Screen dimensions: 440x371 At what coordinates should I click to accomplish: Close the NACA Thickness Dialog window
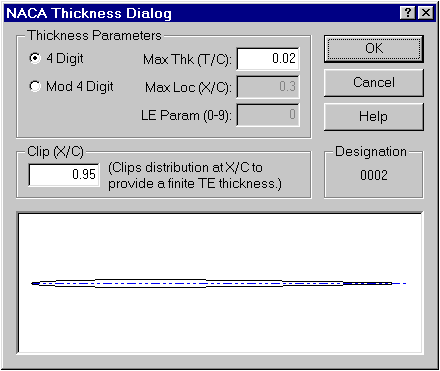coord(426,13)
